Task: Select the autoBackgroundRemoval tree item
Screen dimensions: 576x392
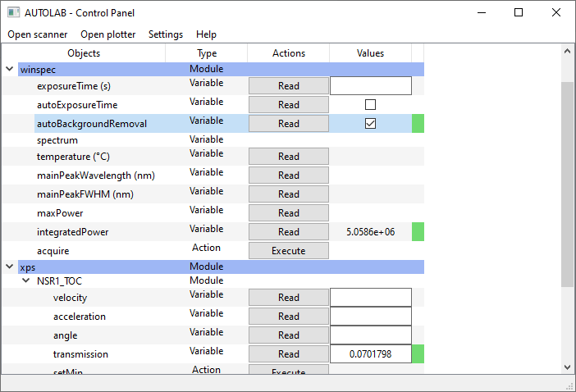Action: click(x=92, y=124)
